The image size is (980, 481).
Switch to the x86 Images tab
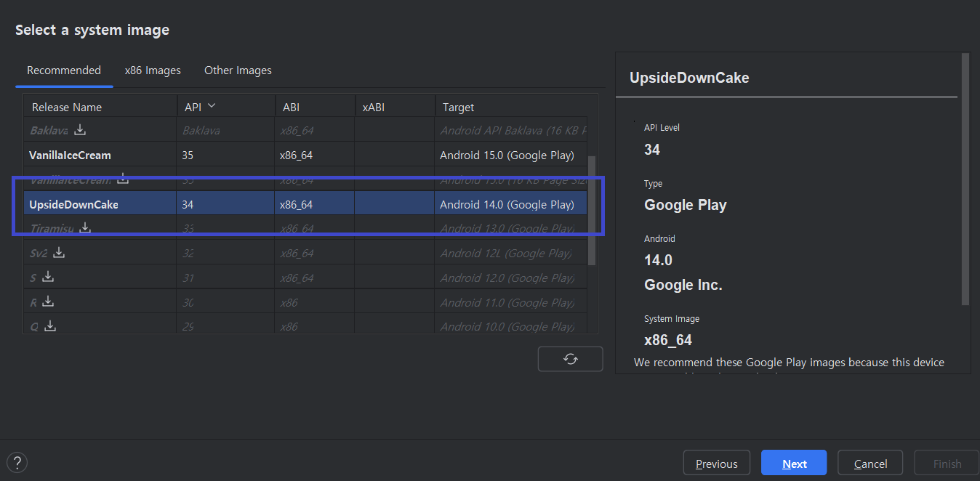[153, 70]
